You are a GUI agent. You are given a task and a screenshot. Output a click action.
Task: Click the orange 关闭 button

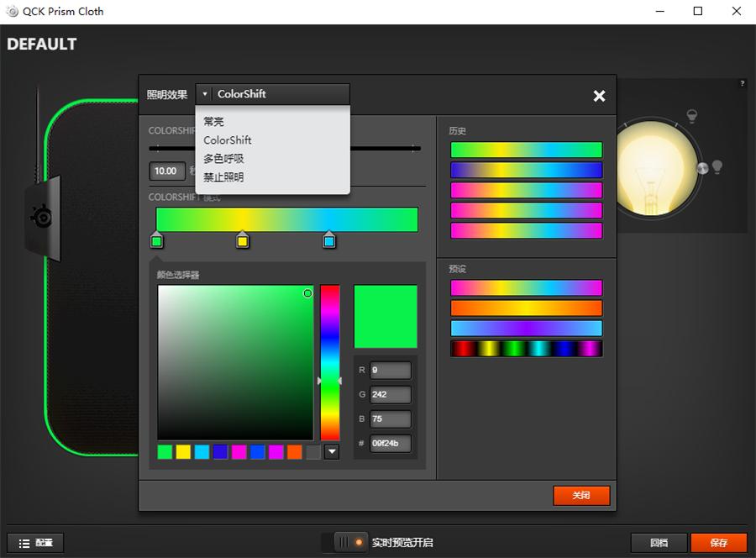coord(581,495)
